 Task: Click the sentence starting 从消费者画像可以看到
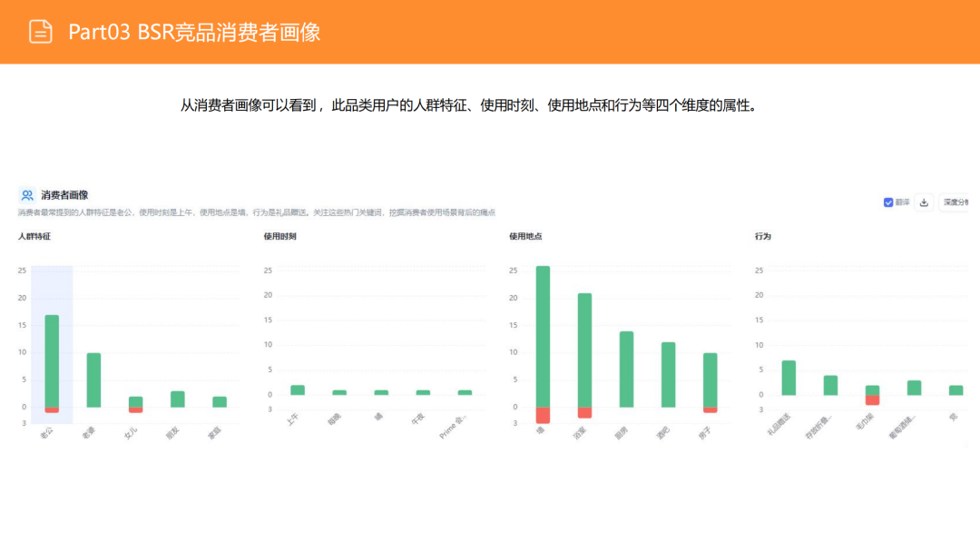pyautogui.click(x=471, y=105)
